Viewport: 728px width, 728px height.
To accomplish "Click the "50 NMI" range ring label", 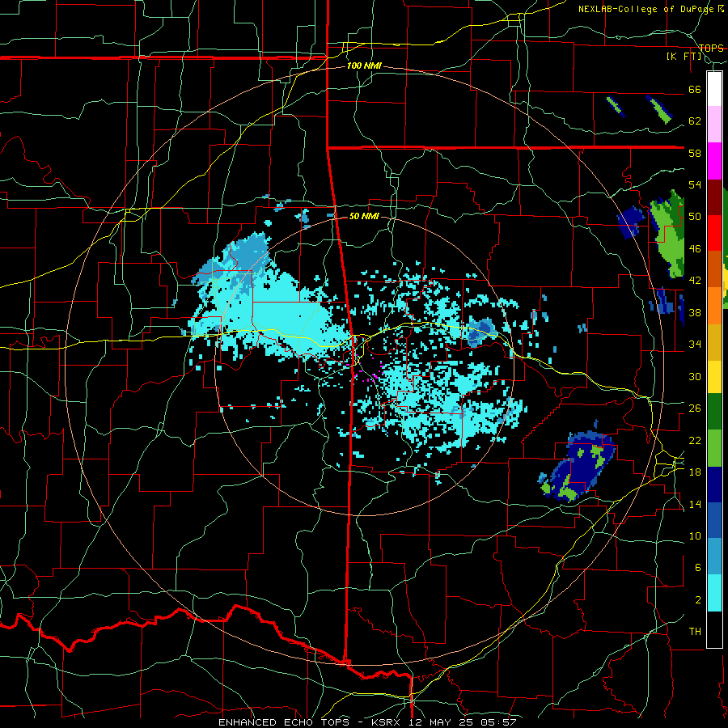I will (x=364, y=216).
